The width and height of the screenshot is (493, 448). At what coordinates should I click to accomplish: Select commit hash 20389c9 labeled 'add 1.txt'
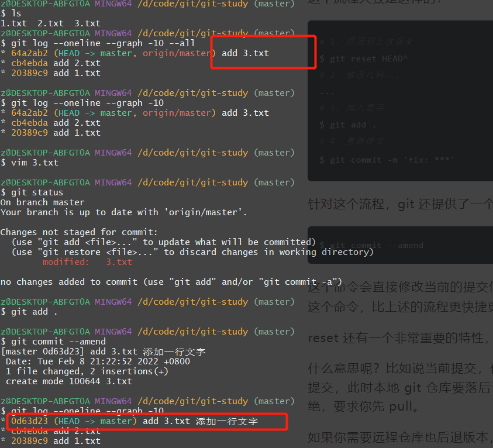(30, 73)
